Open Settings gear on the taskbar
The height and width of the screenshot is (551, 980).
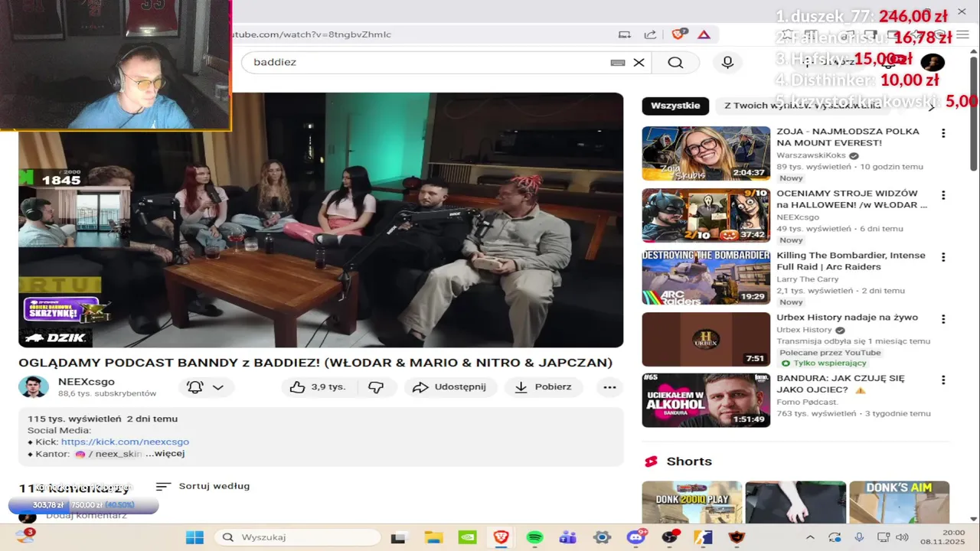[x=602, y=537]
